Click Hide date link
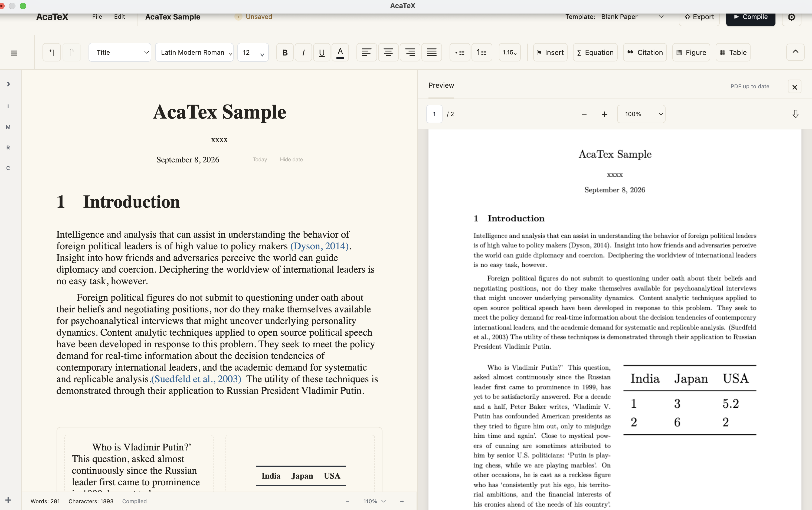Viewport: 812px width, 510px height. click(291, 159)
